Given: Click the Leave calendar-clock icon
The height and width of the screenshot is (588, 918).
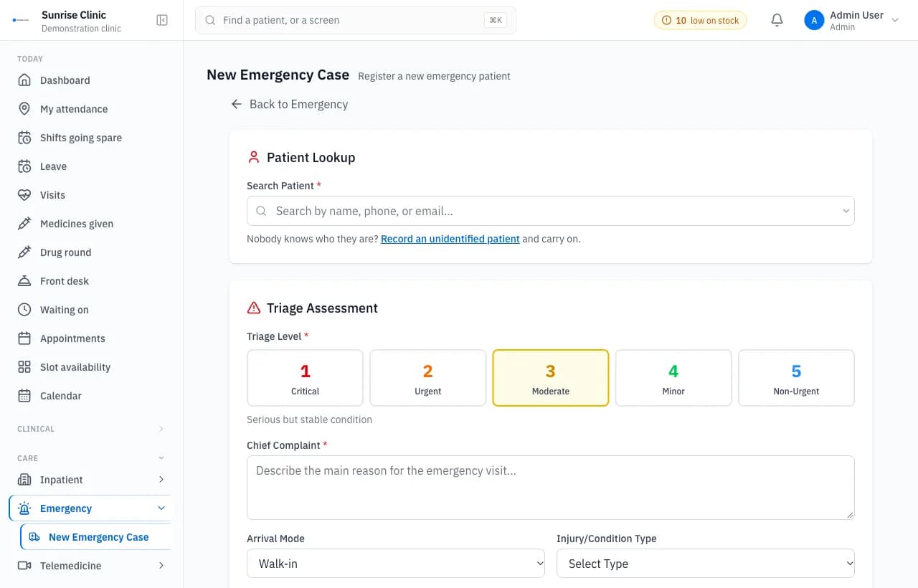Looking at the screenshot, I should [24, 166].
